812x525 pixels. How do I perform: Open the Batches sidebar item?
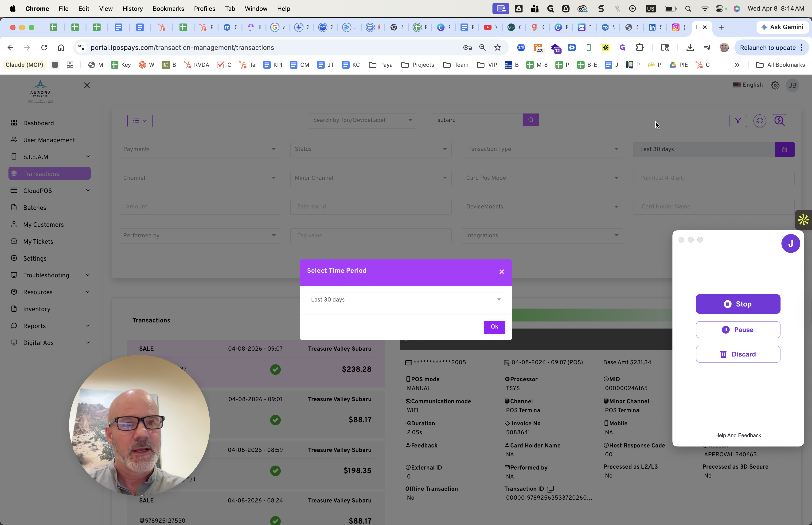point(35,208)
